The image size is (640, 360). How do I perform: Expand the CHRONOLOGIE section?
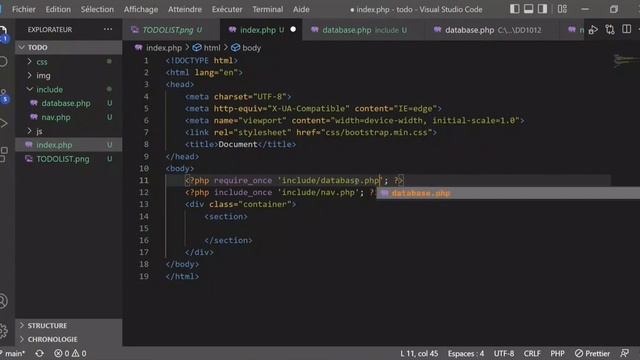[69, 339]
